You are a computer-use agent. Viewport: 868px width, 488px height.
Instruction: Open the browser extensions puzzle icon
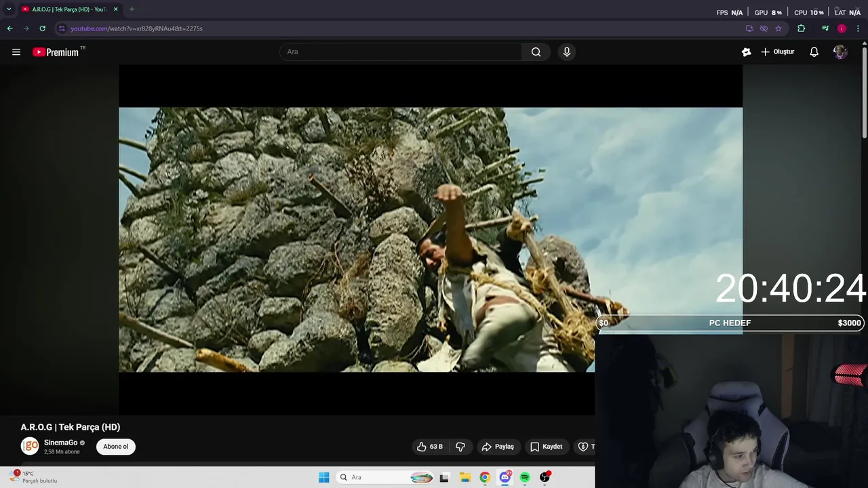tap(801, 28)
